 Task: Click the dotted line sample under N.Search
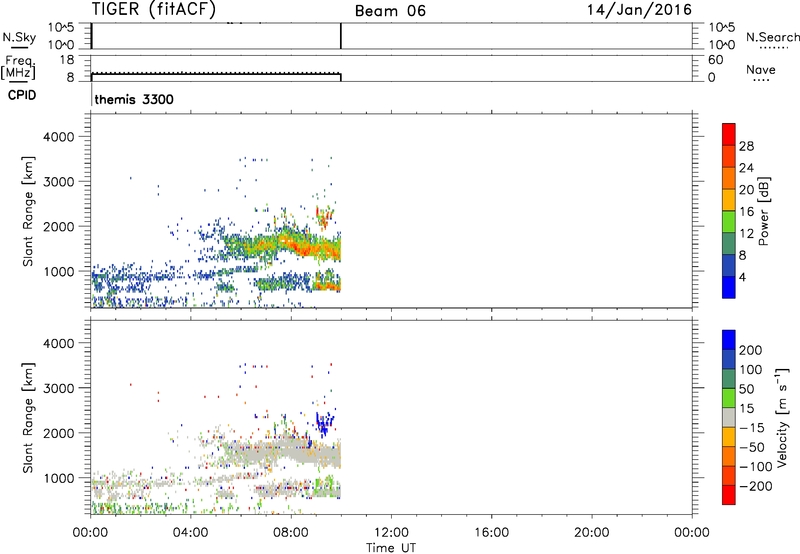(x=773, y=48)
